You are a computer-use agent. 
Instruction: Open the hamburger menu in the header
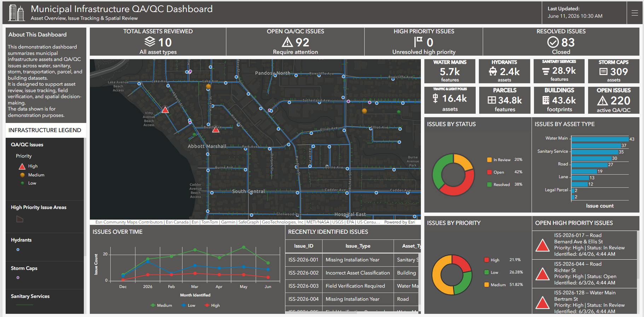635,13
